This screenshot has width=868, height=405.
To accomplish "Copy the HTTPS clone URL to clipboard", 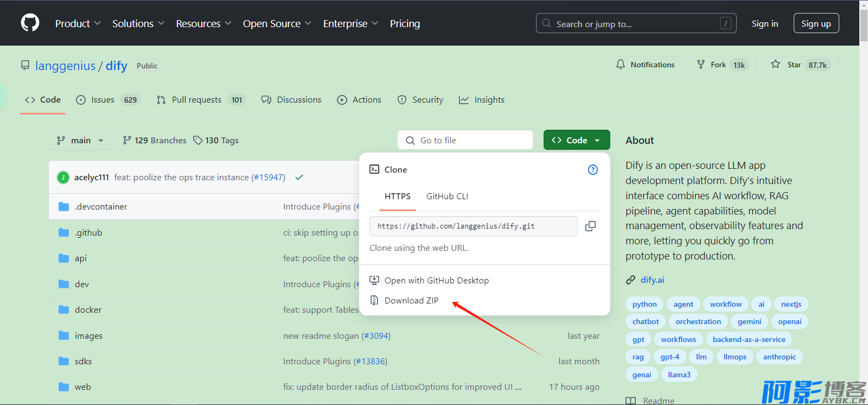I will [590, 226].
